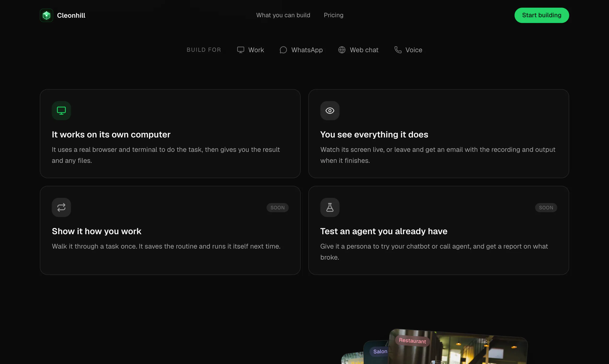Click the SOON badge on Test an agent card
The image size is (609, 364).
[x=546, y=208]
